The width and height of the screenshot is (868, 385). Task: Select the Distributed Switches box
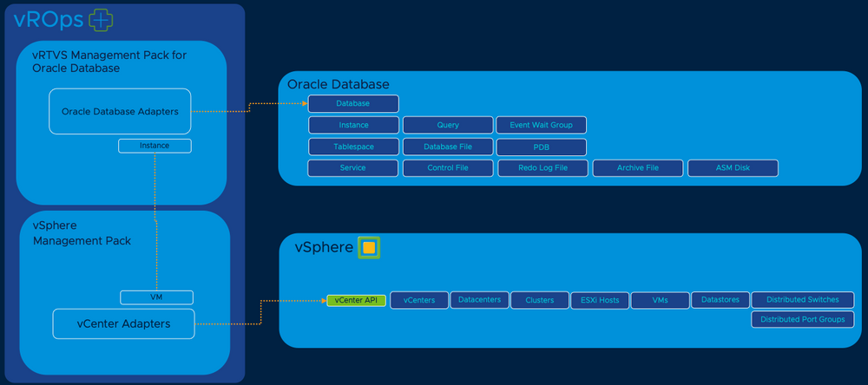(803, 300)
